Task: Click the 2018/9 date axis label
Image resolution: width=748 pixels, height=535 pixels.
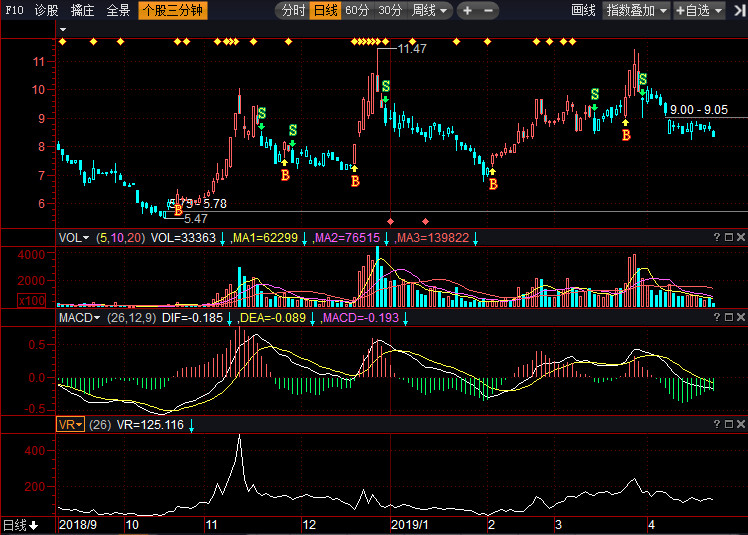Action: point(78,525)
